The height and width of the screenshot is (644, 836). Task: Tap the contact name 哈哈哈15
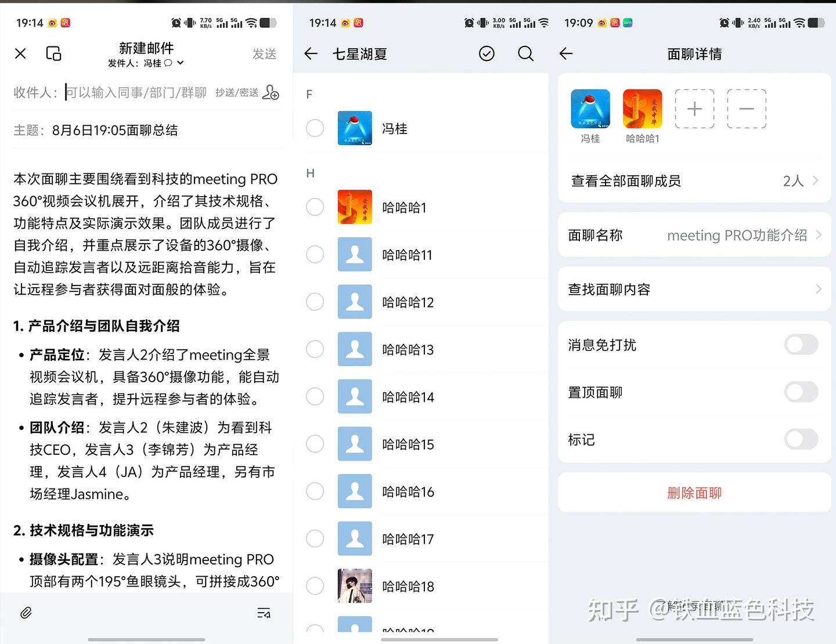tap(408, 444)
